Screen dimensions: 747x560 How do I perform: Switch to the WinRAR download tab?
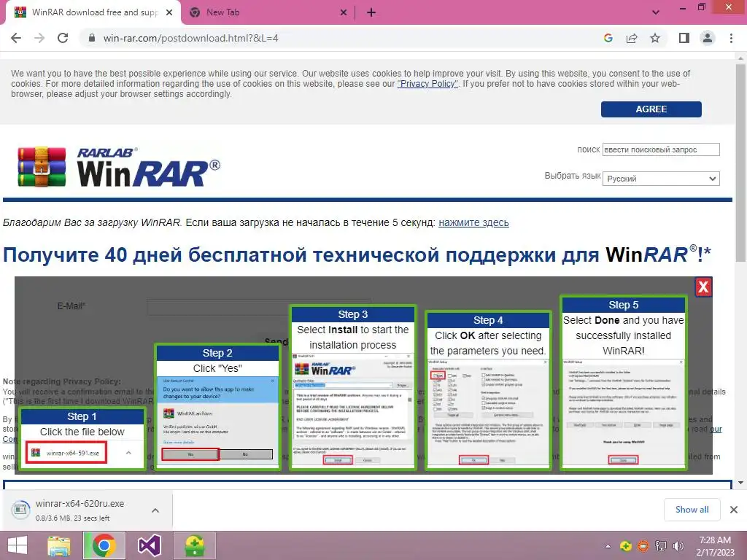94,12
